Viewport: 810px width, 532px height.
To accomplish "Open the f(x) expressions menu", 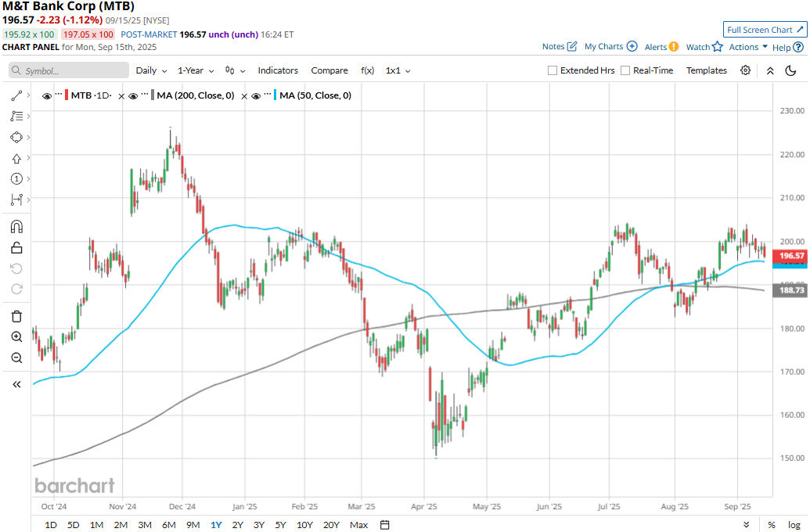I will [367, 70].
